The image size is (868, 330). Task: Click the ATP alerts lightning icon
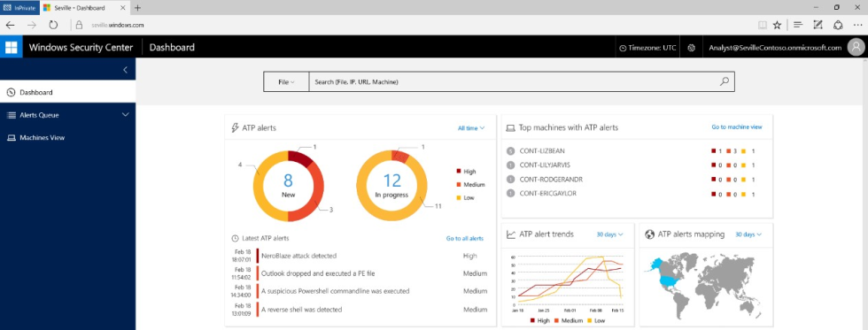235,127
